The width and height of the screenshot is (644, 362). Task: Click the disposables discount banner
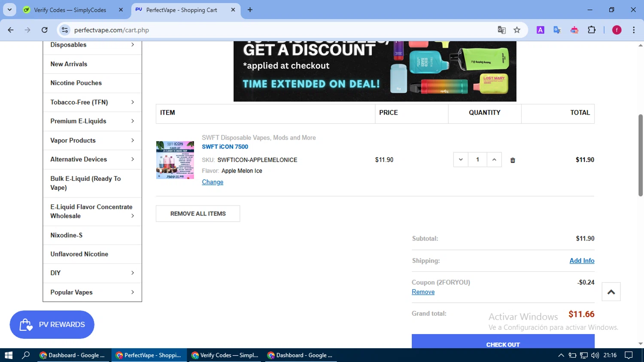pos(375,71)
